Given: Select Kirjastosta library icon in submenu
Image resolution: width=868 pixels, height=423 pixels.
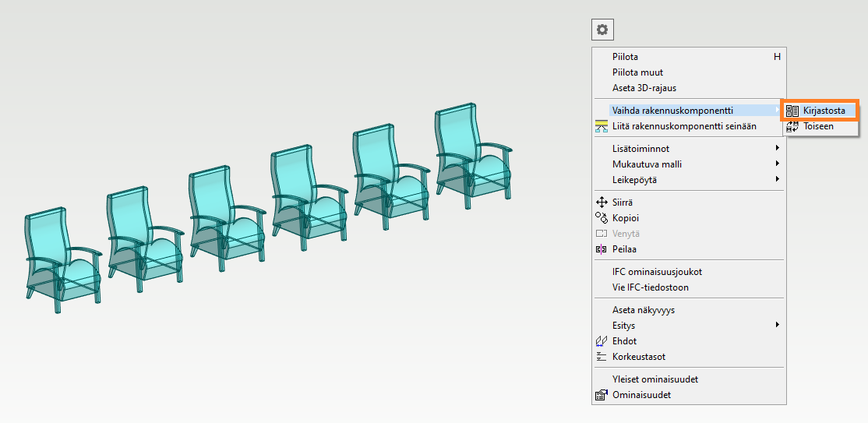Looking at the screenshot, I should [792, 111].
